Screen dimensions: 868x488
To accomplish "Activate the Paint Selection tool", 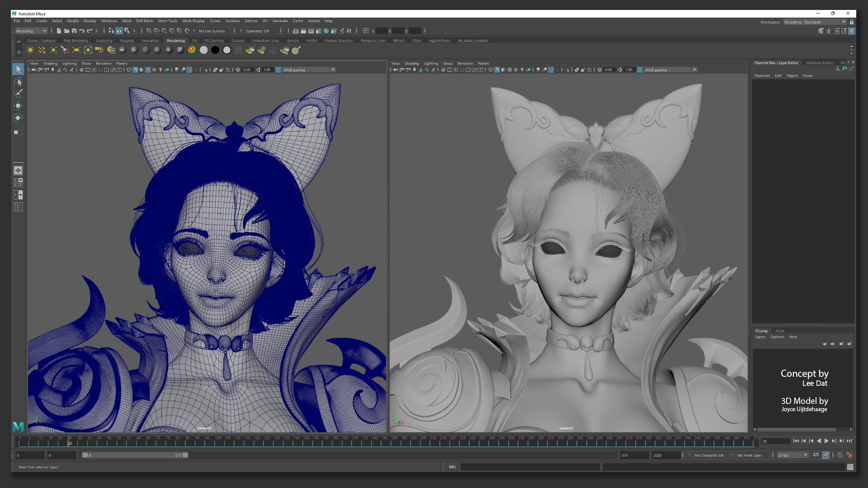I will point(18,94).
